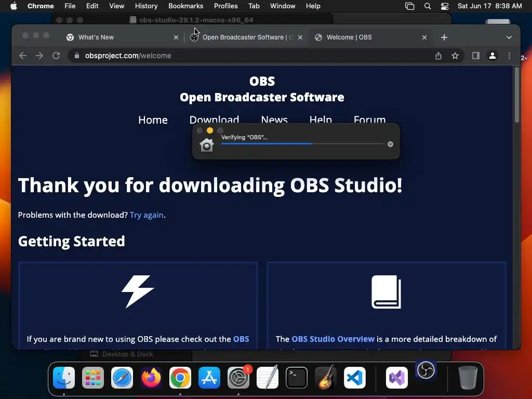Expand the tab search chevron
Image resolution: width=532 pixels, height=399 pixels.
[509, 37]
